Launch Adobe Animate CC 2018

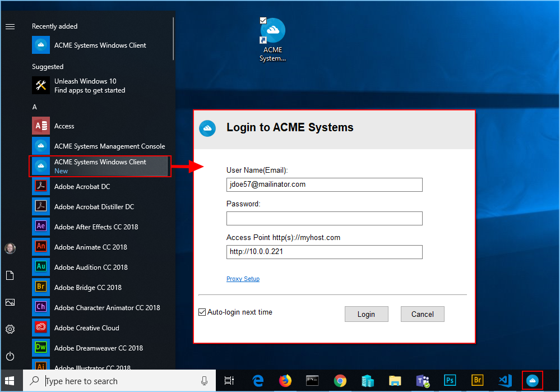(x=99, y=247)
